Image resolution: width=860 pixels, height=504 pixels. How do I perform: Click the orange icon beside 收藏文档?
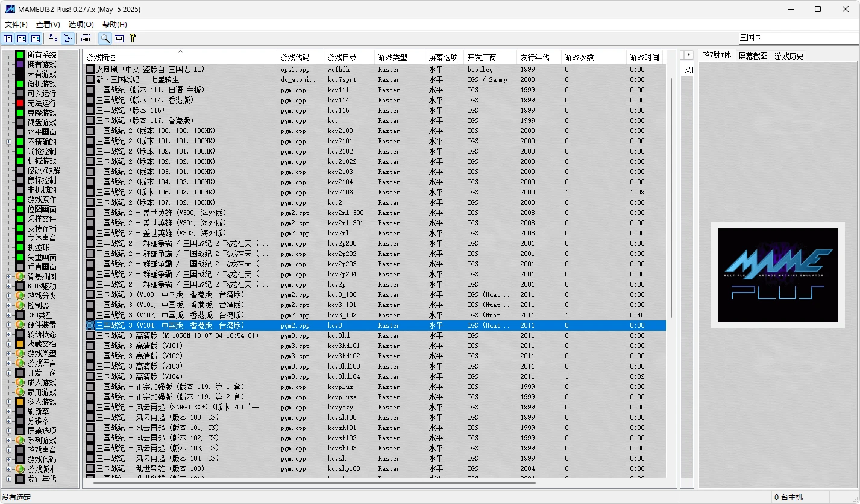point(20,344)
